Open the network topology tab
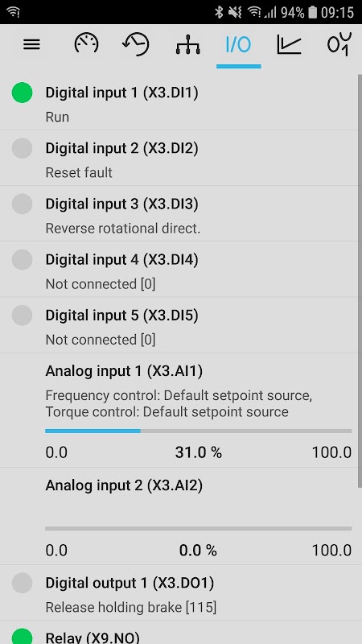 click(188, 44)
